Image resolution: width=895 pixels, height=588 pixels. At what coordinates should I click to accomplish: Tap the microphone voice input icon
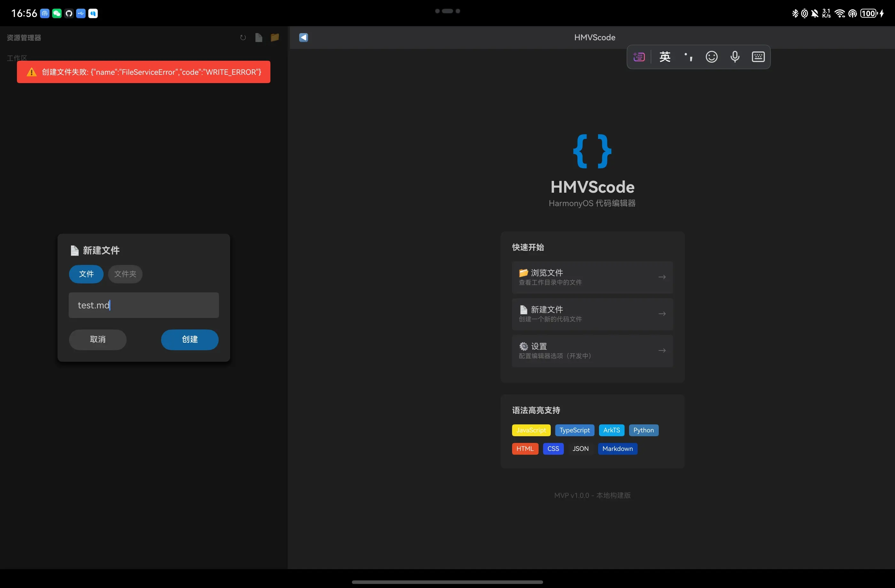click(735, 57)
